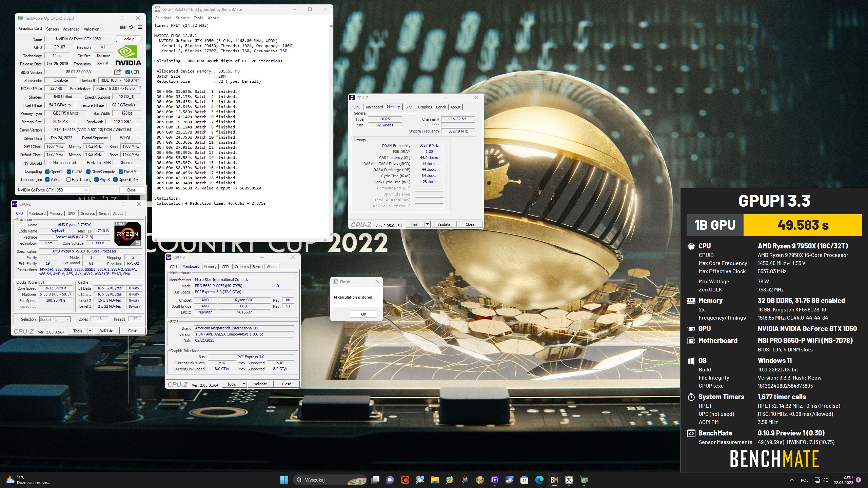Show hidden tray icons chevron
This screenshot has width=868, height=488.
coord(792,480)
